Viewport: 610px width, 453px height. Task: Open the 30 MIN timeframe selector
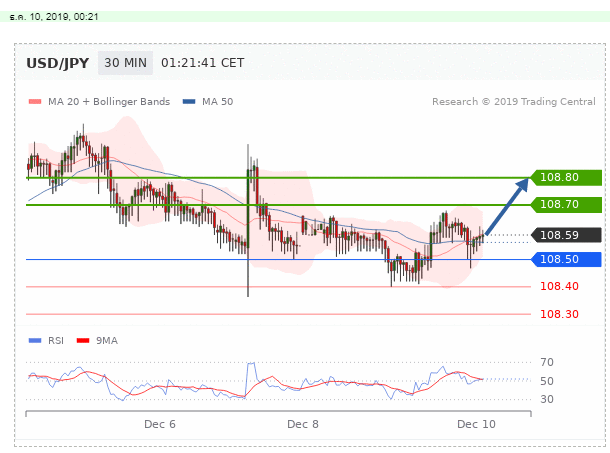(125, 63)
